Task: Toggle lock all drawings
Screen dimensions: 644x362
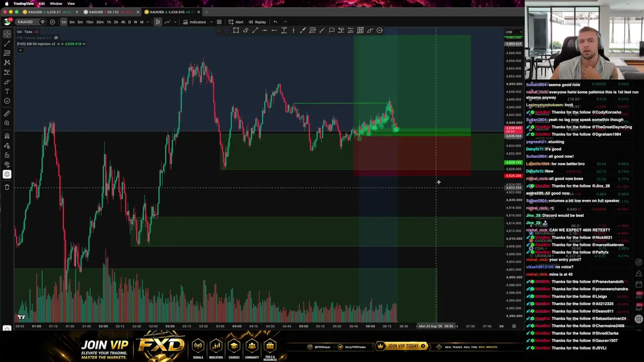Action: 7,155
